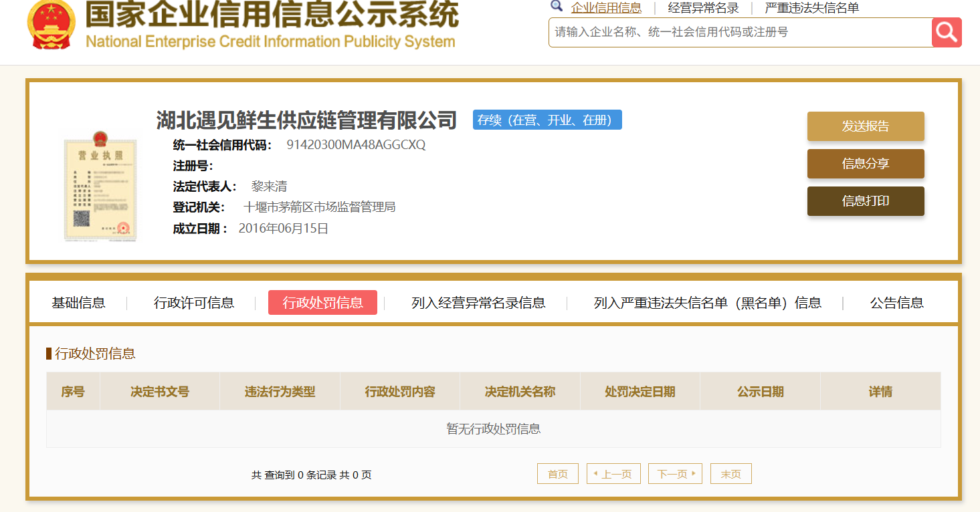Screen dimensions: 980x512
Task: Switch to the 公告信息 tab
Action: (x=897, y=303)
